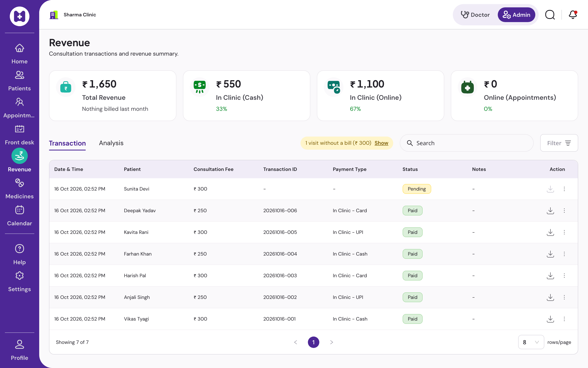Focus the transaction Search field
The height and width of the screenshot is (368, 588).
pos(467,143)
